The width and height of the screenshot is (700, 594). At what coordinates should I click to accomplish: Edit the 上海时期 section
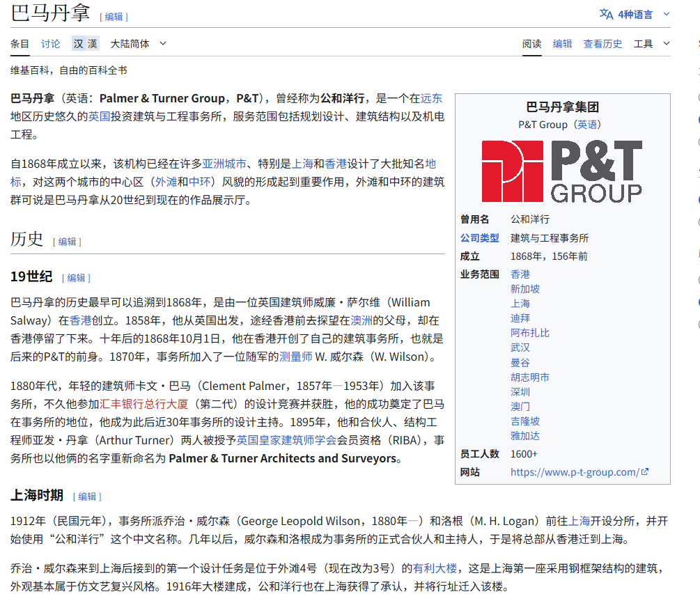[x=87, y=496]
